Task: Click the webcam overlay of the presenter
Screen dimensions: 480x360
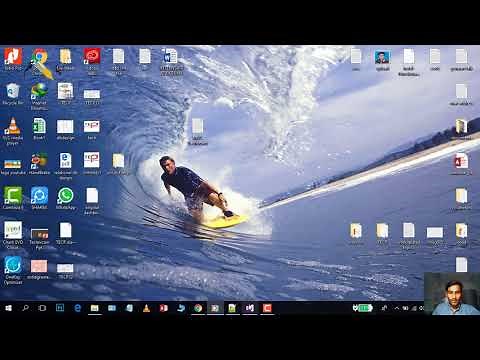Action: [x=452, y=294]
